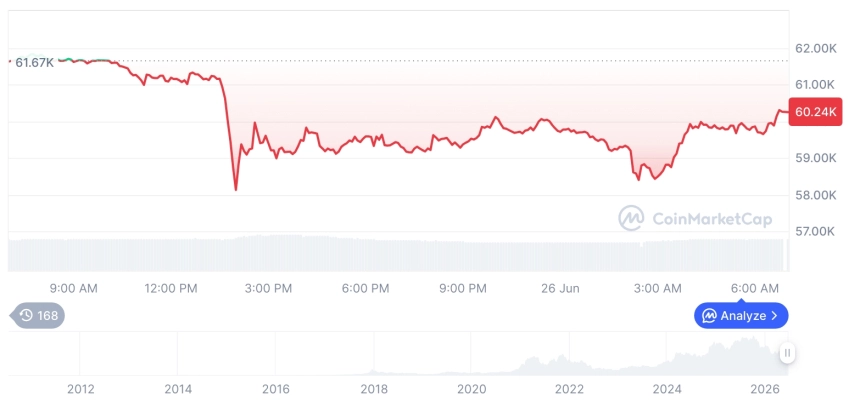Screen dimensions: 860x401
Task: Click the sharp price dip near 58K
Action: [236, 189]
